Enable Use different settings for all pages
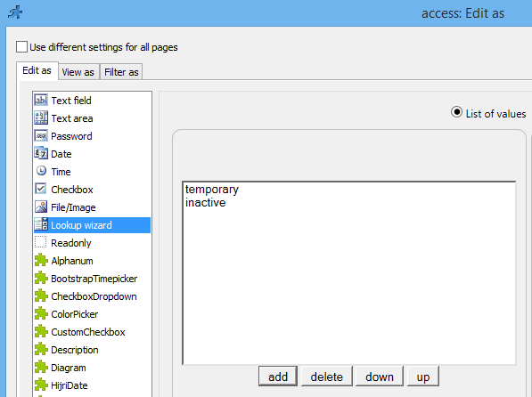 [x=21, y=47]
